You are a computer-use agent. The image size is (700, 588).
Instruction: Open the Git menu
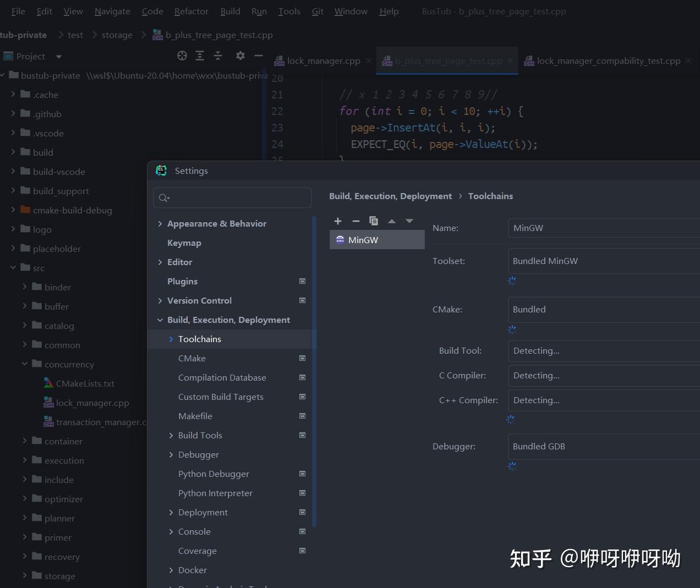point(318,11)
